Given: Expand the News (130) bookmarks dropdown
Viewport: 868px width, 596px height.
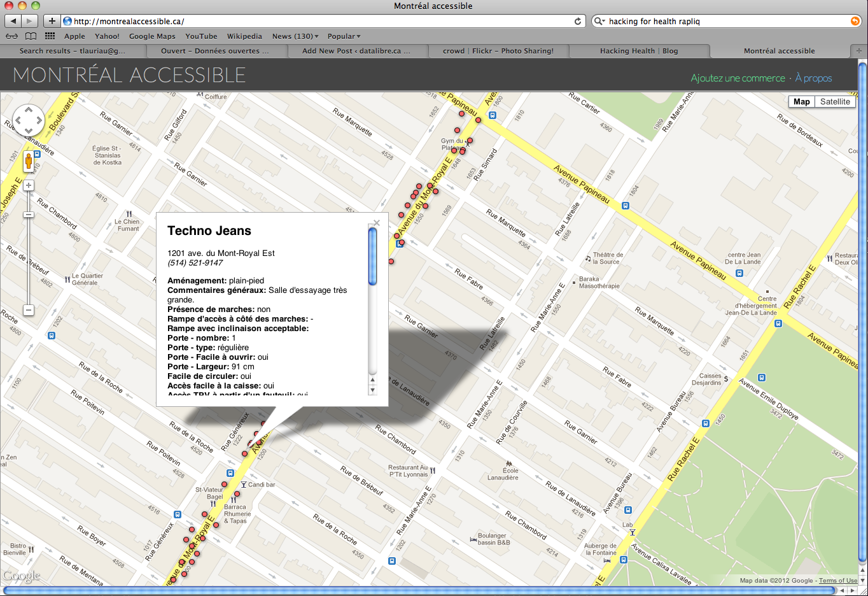Looking at the screenshot, I should 295,36.
